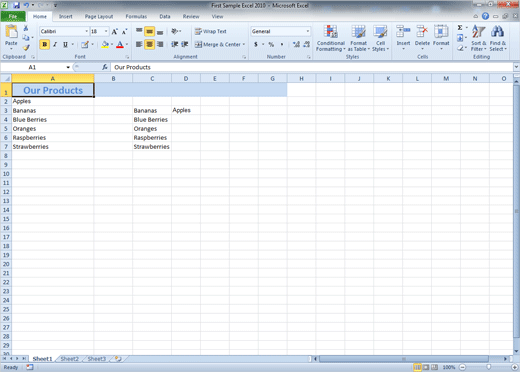Apply red Font Color icon
Viewport: 520px width, 372px height.
[x=120, y=44]
